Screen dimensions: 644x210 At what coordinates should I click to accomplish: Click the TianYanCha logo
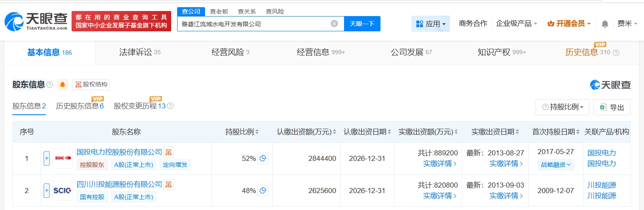tap(36, 21)
